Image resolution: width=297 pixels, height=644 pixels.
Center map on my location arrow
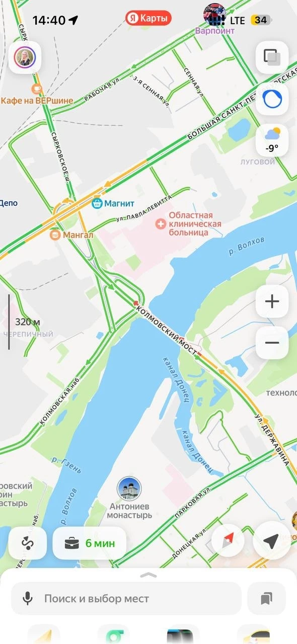click(271, 541)
